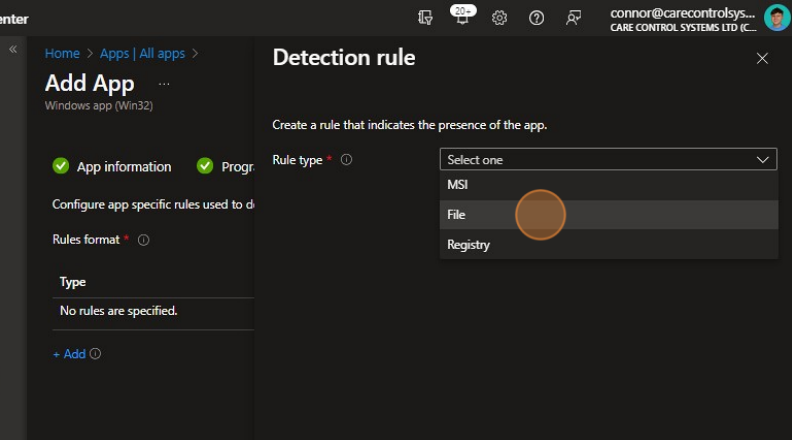The image size is (792, 440).
Task: Open the feedback icon in top bar
Action: pyautogui.click(x=573, y=18)
